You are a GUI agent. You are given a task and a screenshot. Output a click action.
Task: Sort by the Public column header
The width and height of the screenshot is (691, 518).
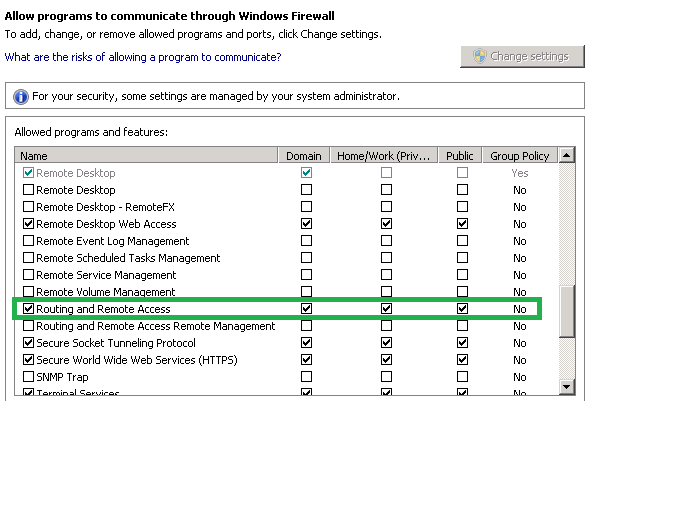460,156
